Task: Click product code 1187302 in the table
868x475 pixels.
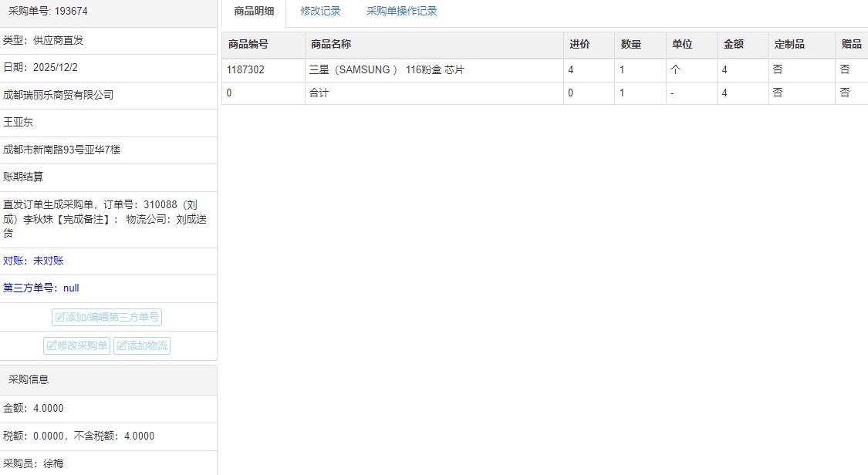Action: pyautogui.click(x=245, y=70)
